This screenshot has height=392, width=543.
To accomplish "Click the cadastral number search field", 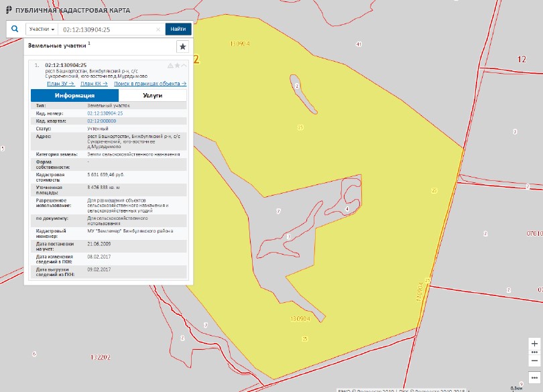I will coord(106,29).
